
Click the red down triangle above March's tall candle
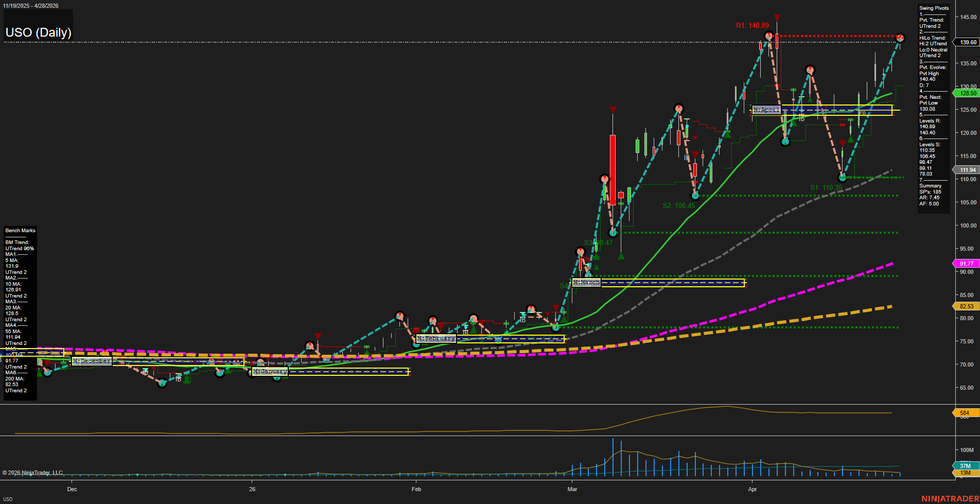(x=612, y=110)
